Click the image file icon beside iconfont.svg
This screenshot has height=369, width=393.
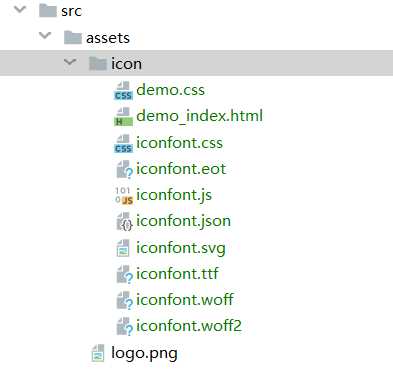pos(123,248)
